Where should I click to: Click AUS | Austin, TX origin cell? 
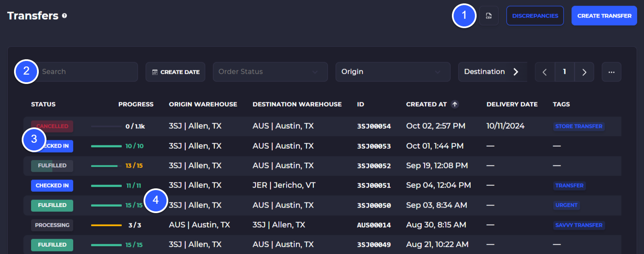[x=199, y=225]
